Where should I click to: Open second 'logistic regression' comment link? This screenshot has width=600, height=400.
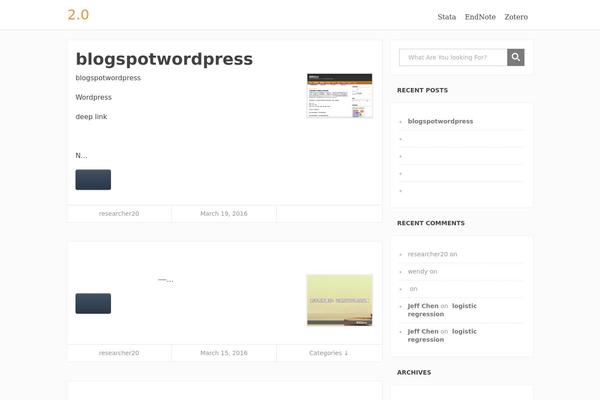442,336
